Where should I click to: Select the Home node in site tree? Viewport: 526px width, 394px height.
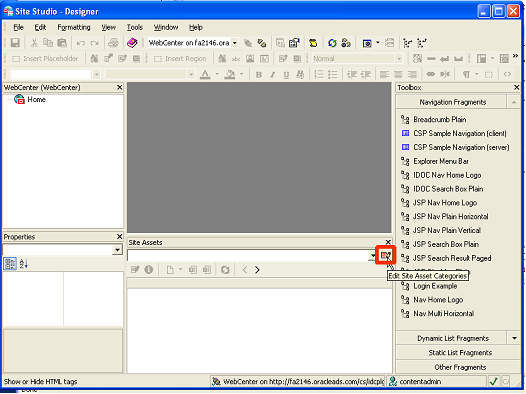36,100
